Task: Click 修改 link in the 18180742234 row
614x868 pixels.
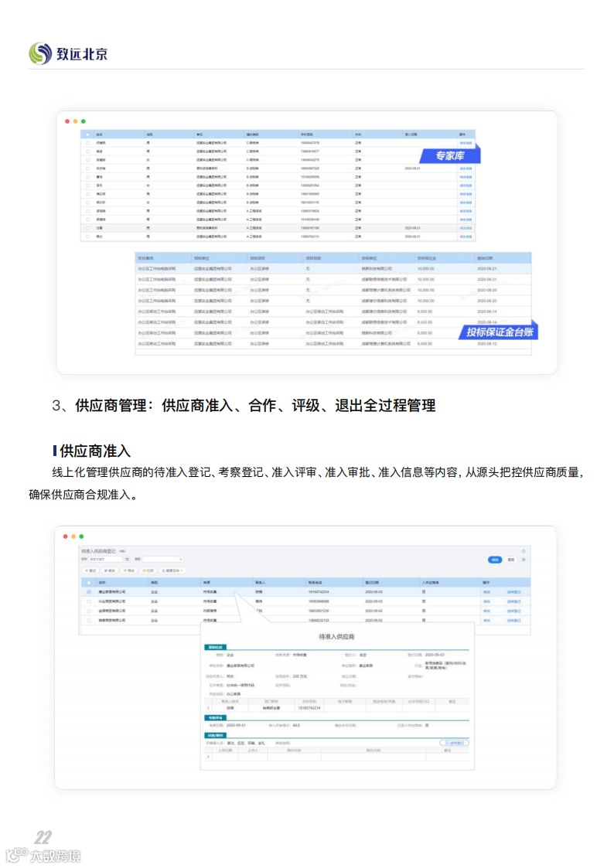Action: pyautogui.click(x=486, y=592)
